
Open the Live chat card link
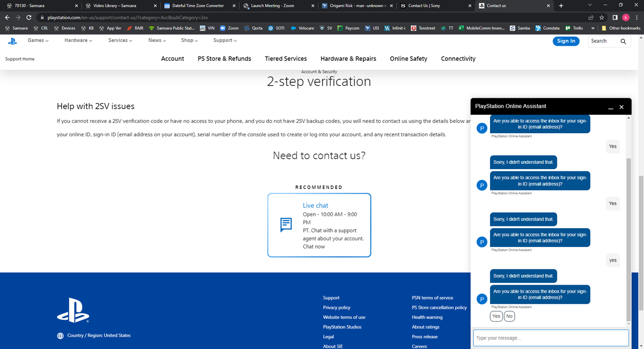[x=319, y=225]
